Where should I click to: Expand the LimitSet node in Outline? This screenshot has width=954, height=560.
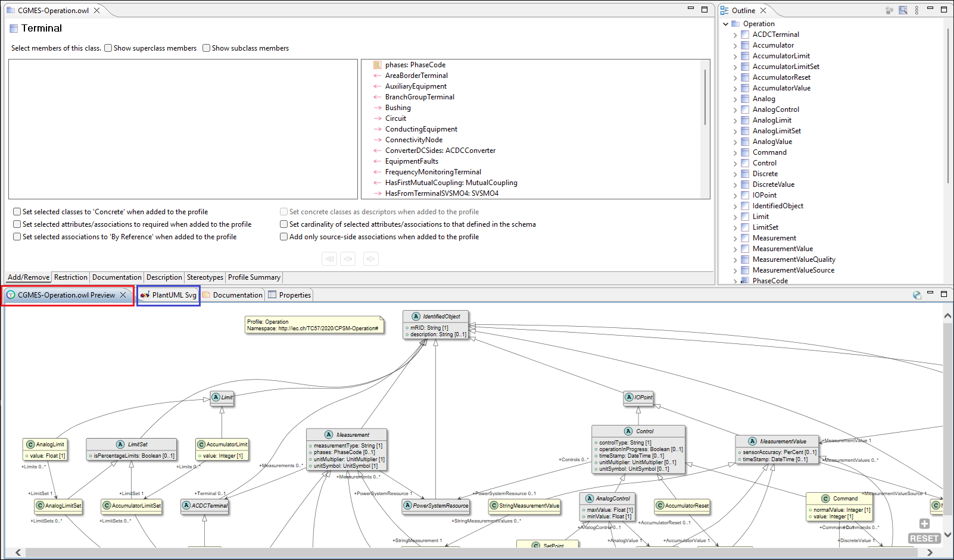coord(735,228)
